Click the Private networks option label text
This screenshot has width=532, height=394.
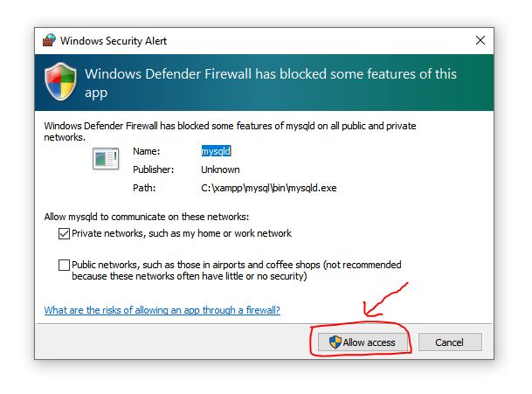tap(182, 234)
